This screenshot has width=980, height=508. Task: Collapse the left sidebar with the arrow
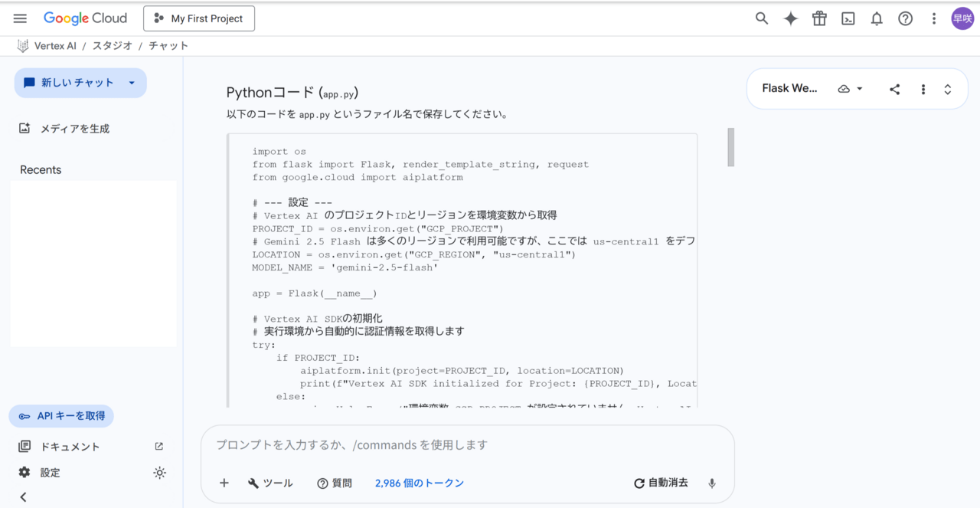[23, 497]
